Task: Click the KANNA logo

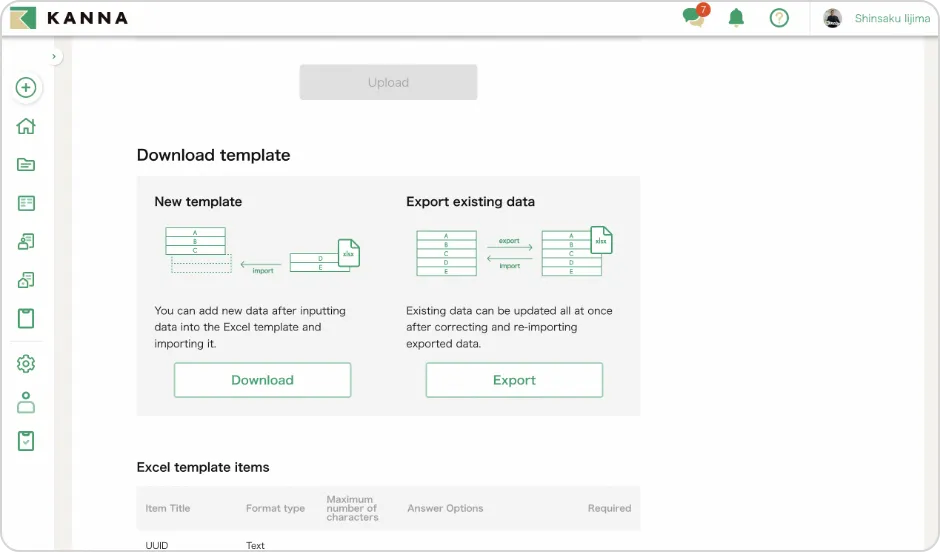Action: [x=69, y=18]
